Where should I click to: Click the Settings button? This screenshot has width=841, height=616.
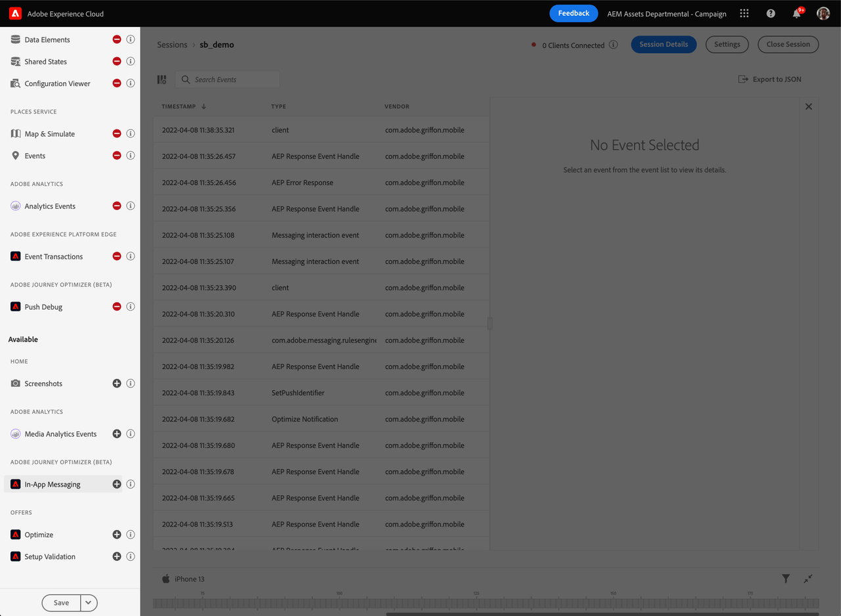coord(727,45)
